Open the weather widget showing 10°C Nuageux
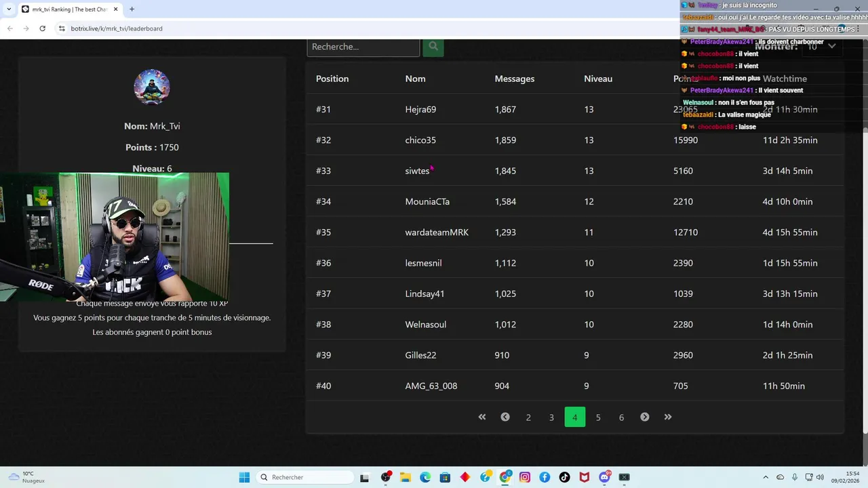 (26, 477)
